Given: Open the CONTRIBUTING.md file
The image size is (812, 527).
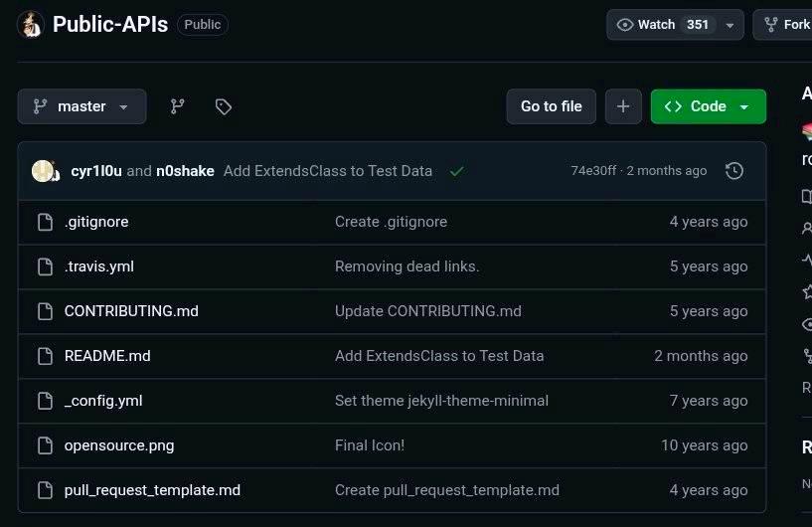Looking at the screenshot, I should (131, 311).
